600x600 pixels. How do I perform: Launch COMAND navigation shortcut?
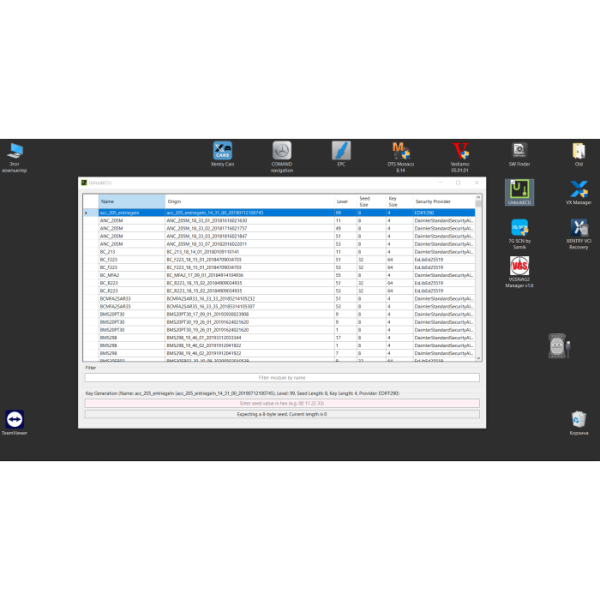coord(281,151)
